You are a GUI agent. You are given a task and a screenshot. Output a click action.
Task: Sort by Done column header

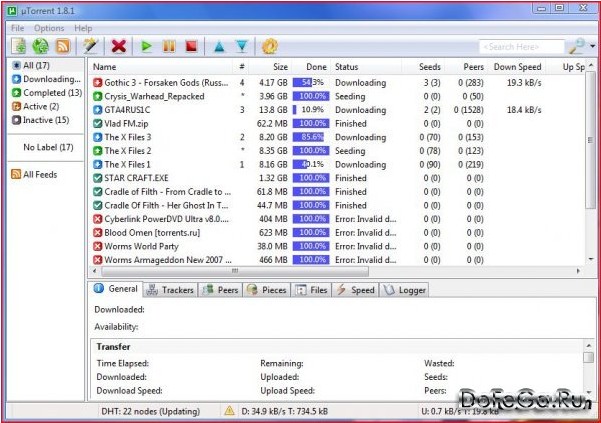[316, 67]
